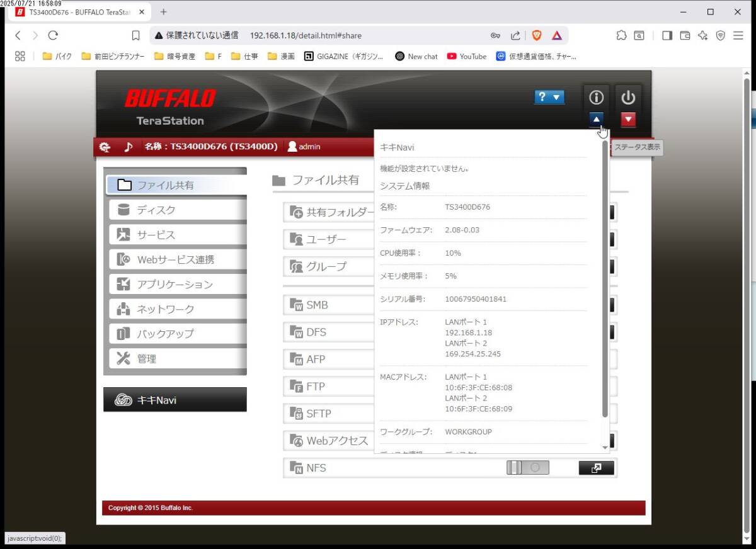The image size is (756, 549).
Task: Click MAC address 10:6F:3F:CE:68:08
Action: [x=479, y=388]
